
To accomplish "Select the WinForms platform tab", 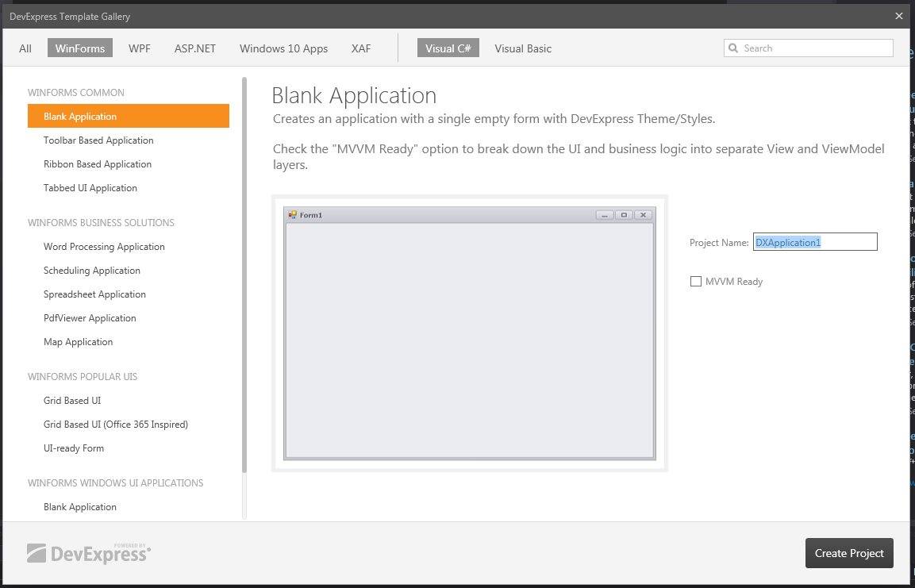I will point(80,48).
